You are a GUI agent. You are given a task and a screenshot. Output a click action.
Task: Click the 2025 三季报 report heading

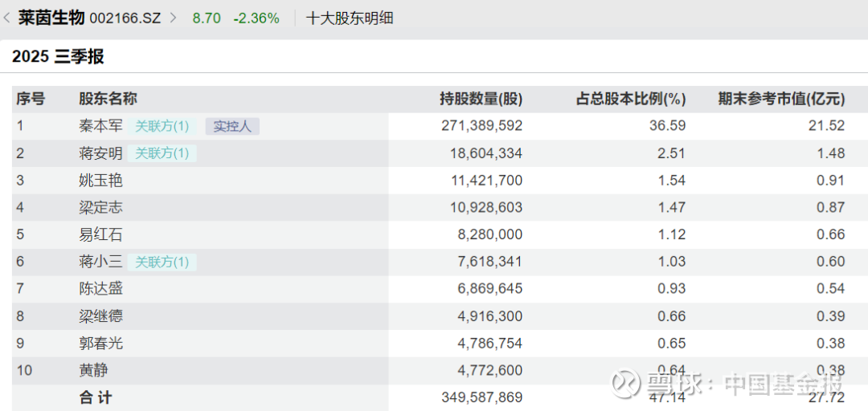[58, 57]
